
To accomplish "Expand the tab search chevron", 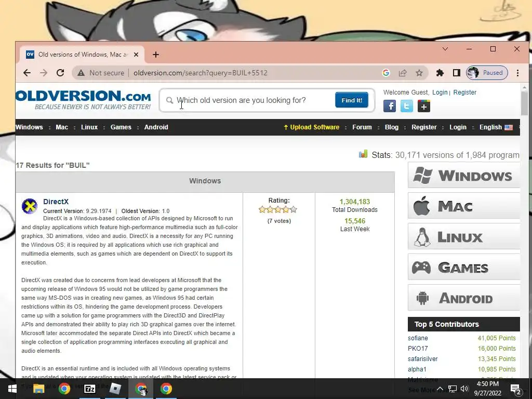I will click(x=445, y=49).
